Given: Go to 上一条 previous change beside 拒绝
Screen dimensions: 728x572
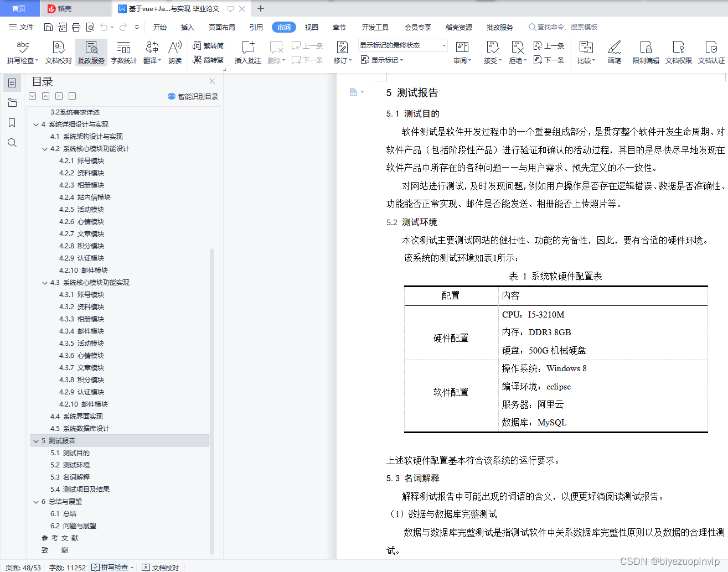Looking at the screenshot, I should [549, 45].
